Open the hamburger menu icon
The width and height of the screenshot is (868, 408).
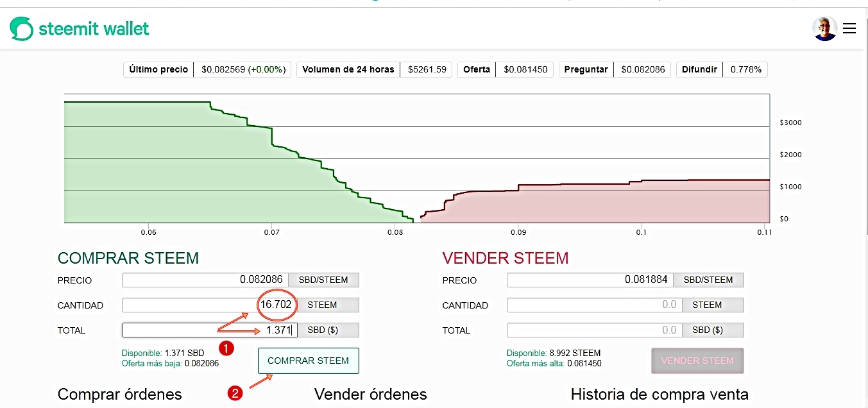coord(849,28)
